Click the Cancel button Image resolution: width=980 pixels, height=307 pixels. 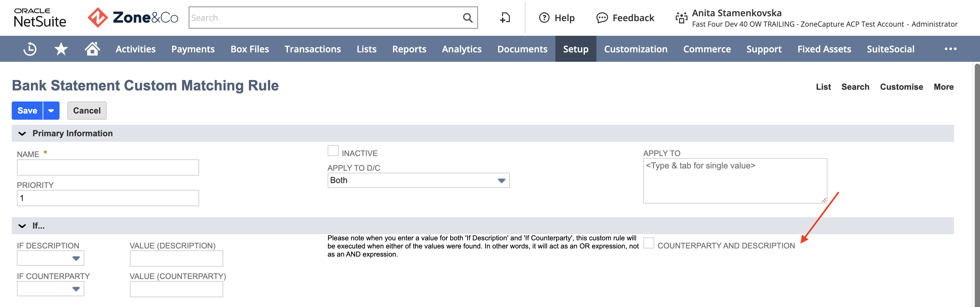[87, 111]
